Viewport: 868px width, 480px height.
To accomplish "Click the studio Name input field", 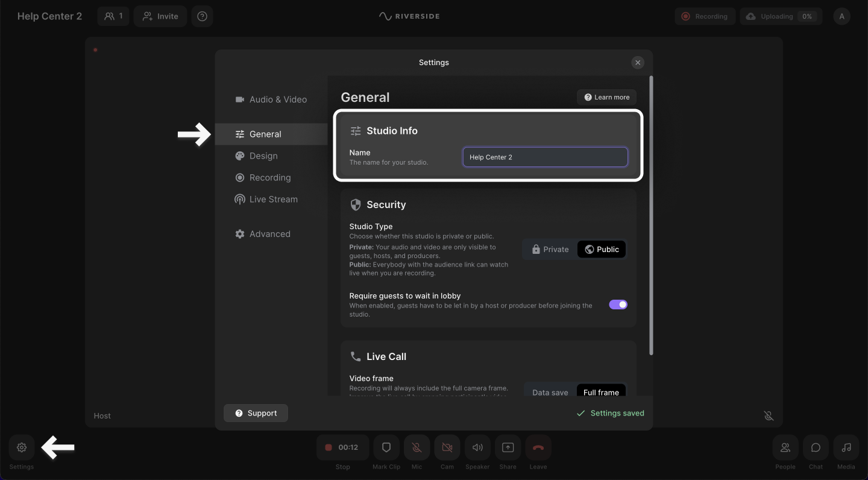I will pos(545,157).
